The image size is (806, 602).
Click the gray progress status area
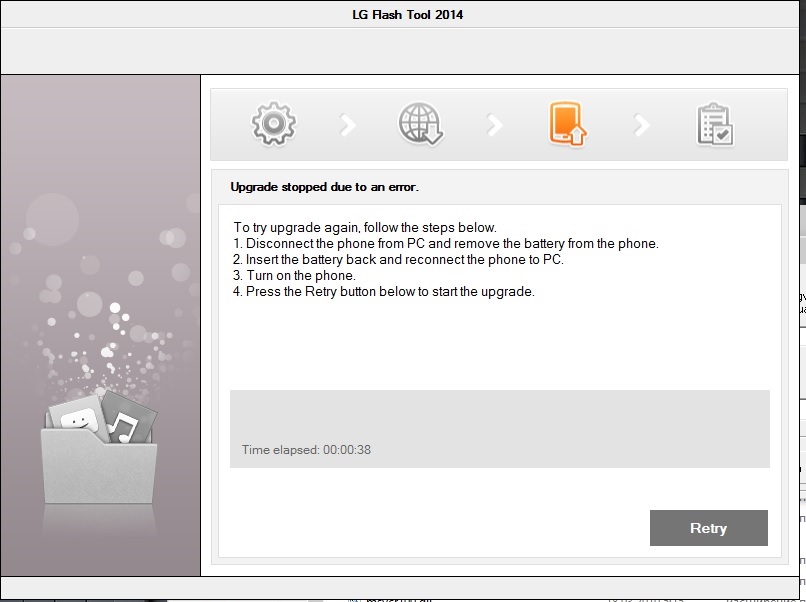point(500,429)
